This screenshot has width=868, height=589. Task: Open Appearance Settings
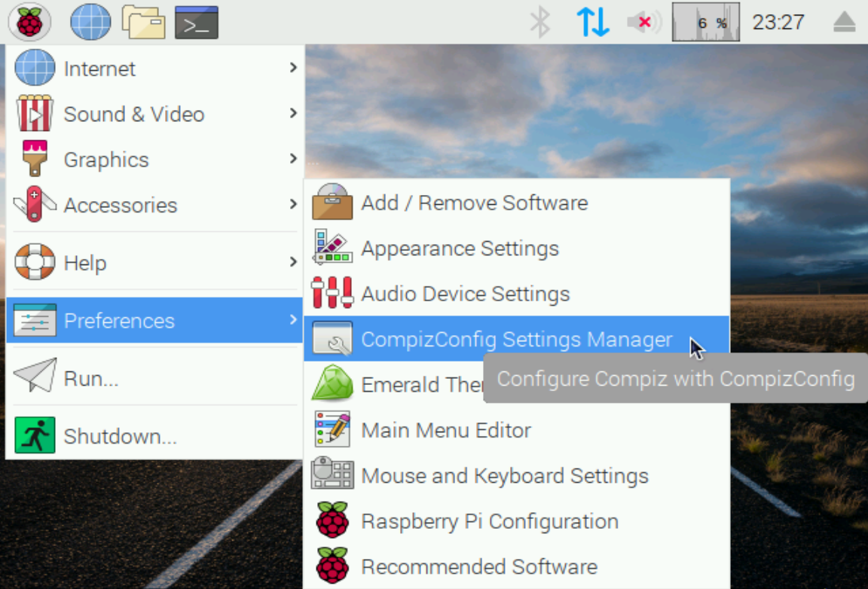click(516, 248)
